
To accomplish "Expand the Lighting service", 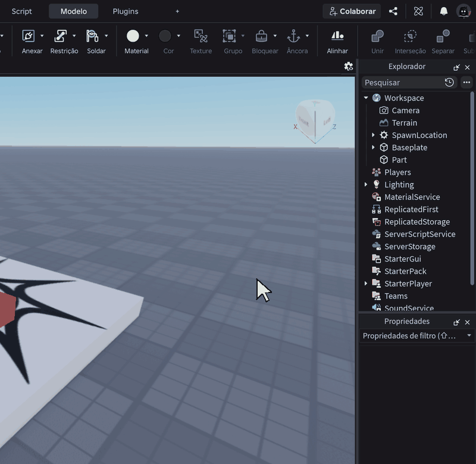I will tap(366, 185).
